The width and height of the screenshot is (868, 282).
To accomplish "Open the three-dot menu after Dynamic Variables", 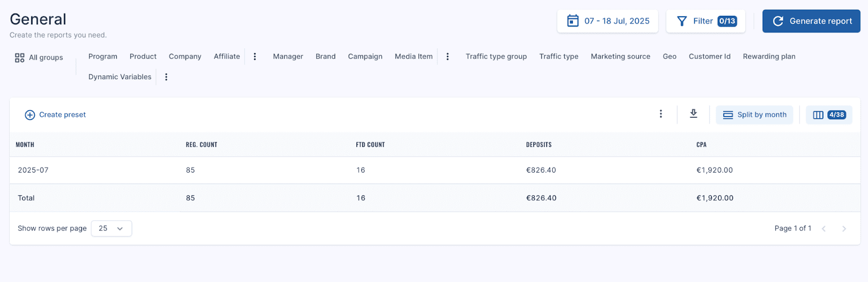I will click(167, 77).
